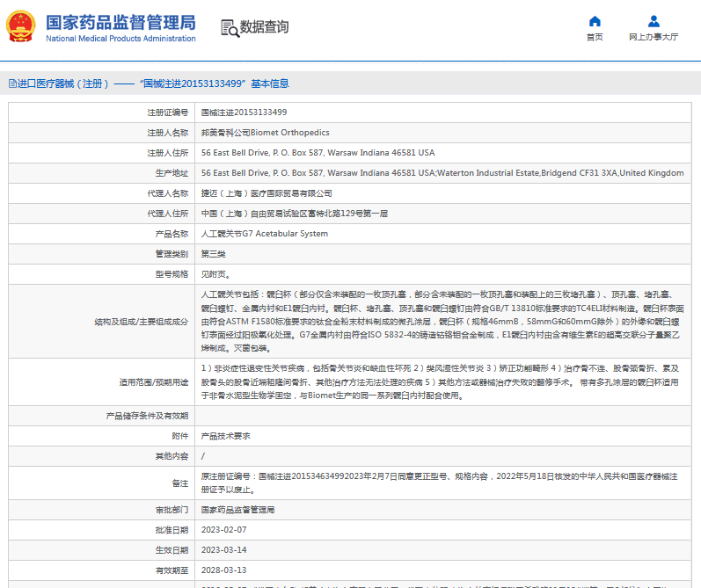The width and height of the screenshot is (701, 588).
Task: Select model specification 见附页。
Action: coord(215,274)
